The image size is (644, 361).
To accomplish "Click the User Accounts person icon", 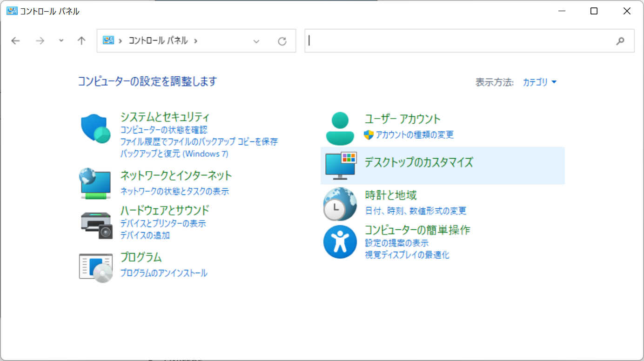I will click(x=340, y=129).
